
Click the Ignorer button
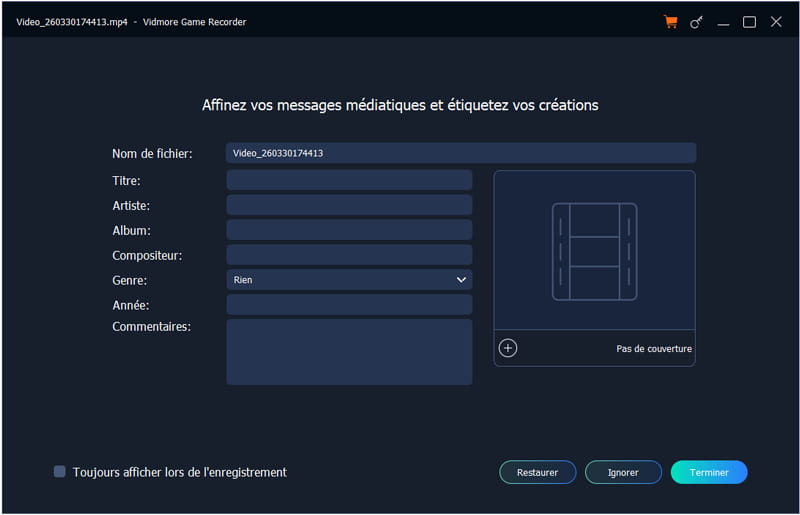click(x=623, y=472)
